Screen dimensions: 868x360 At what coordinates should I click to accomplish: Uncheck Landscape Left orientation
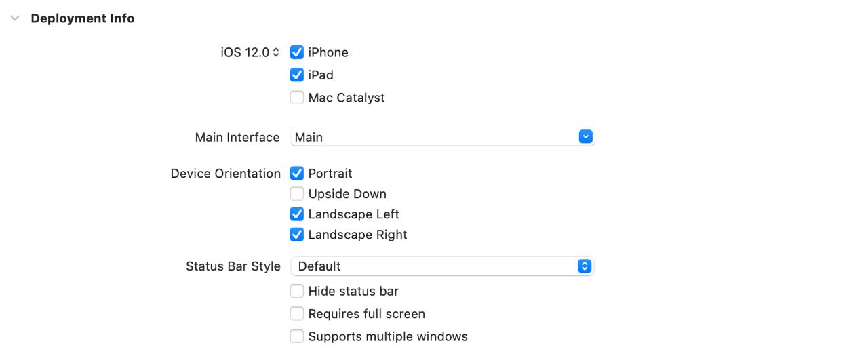297,214
